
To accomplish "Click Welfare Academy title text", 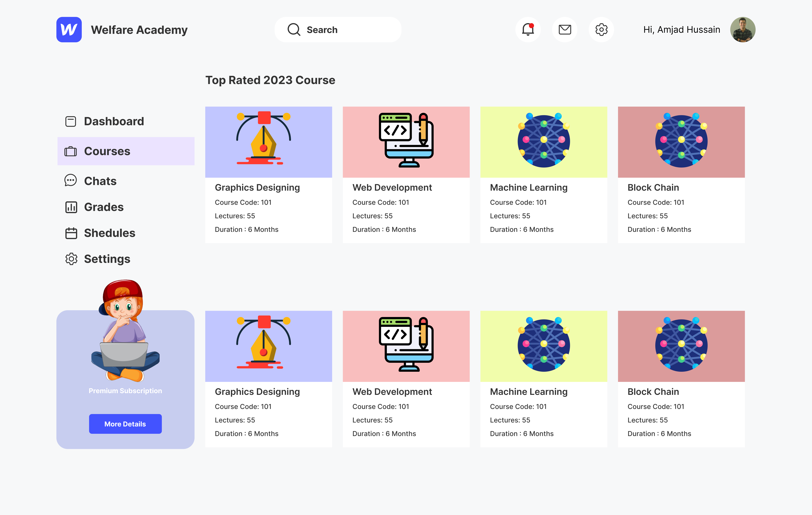I will tap(139, 30).
